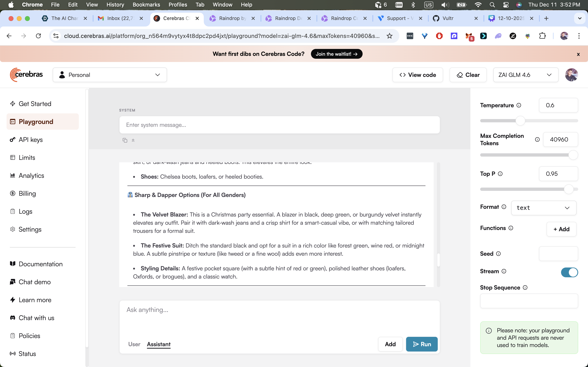
Task: Click the View code button
Action: pyautogui.click(x=418, y=75)
